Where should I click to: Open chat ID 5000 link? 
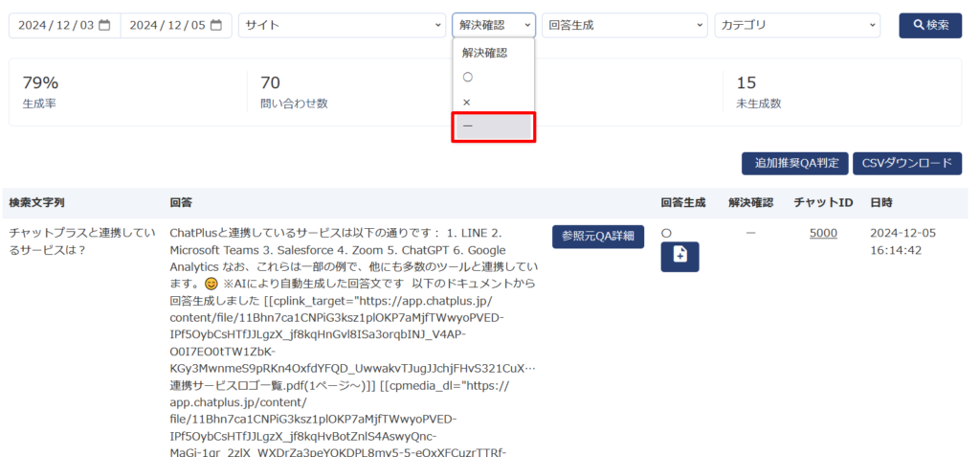click(x=823, y=233)
